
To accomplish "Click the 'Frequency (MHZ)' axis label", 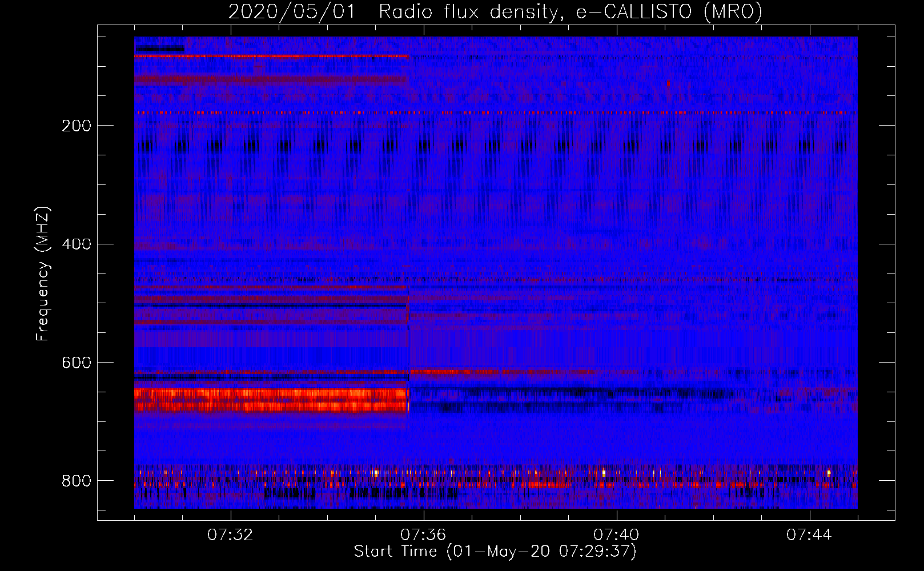I will 43,274.
